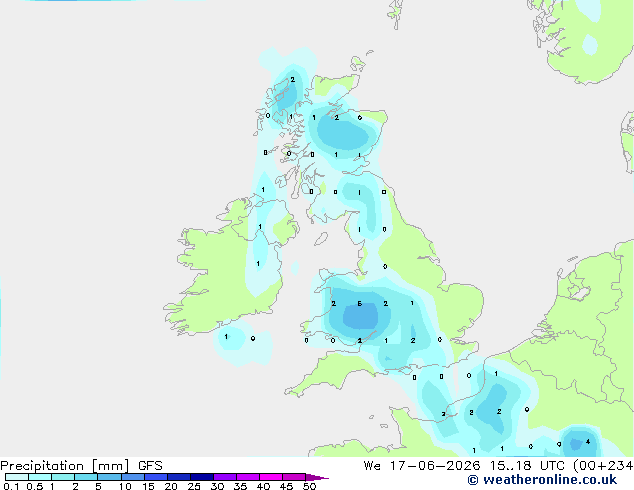Click the 30–35 mm legend color box
This screenshot has width=634, height=490.
(x=224, y=477)
